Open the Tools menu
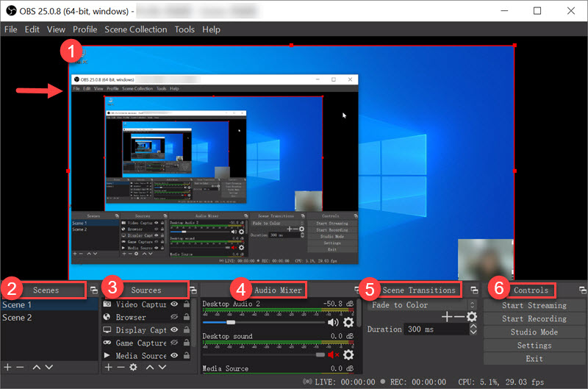 point(184,29)
